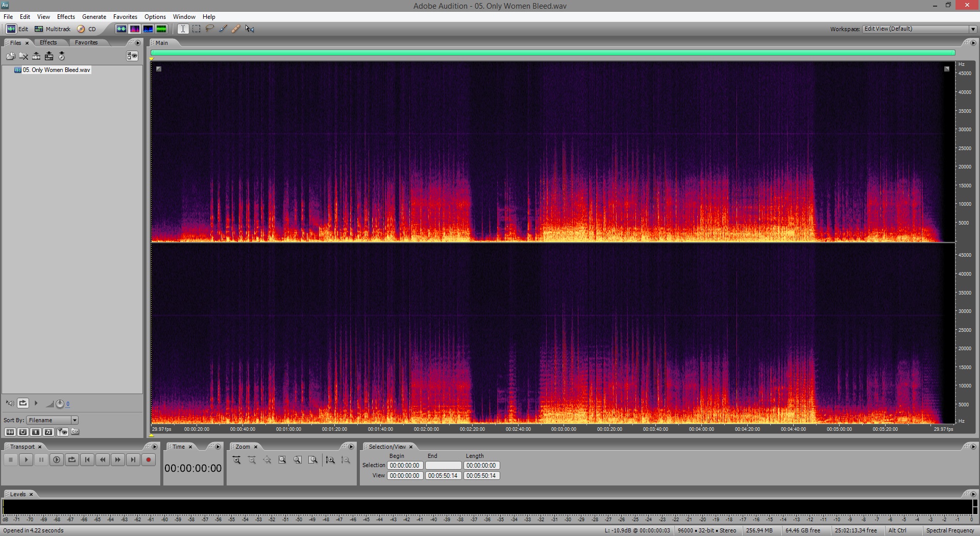Image resolution: width=980 pixels, height=536 pixels.
Task: Click Edit File icon in Files panel
Action: point(36,56)
